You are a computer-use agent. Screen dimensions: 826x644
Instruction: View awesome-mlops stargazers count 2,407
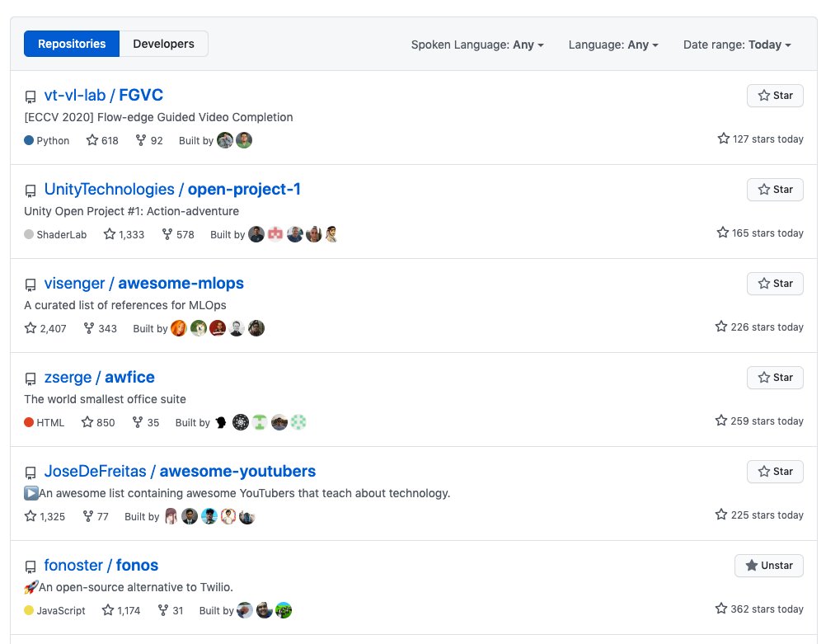point(45,328)
